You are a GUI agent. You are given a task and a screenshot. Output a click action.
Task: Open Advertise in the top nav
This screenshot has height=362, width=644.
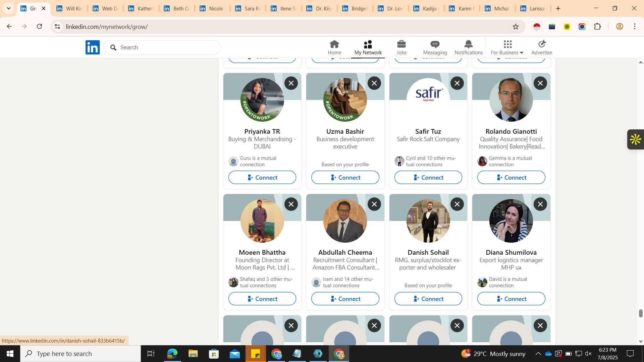pyautogui.click(x=542, y=47)
